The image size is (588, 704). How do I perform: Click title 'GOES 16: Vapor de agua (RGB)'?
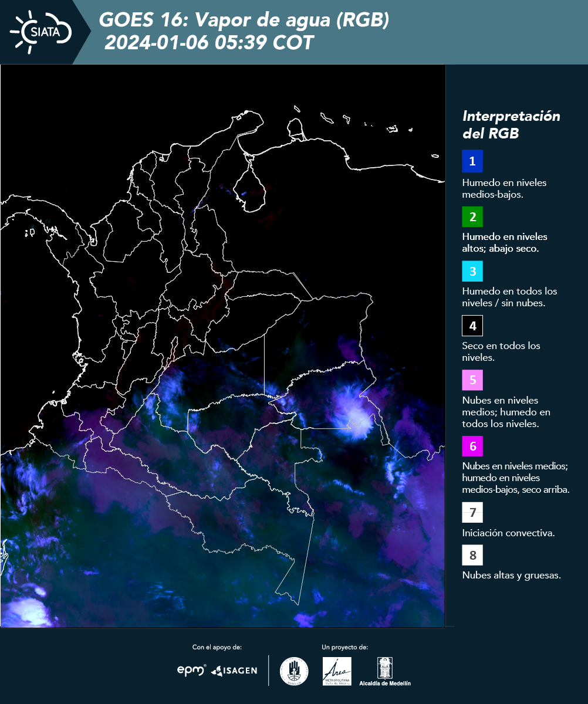[x=244, y=21]
